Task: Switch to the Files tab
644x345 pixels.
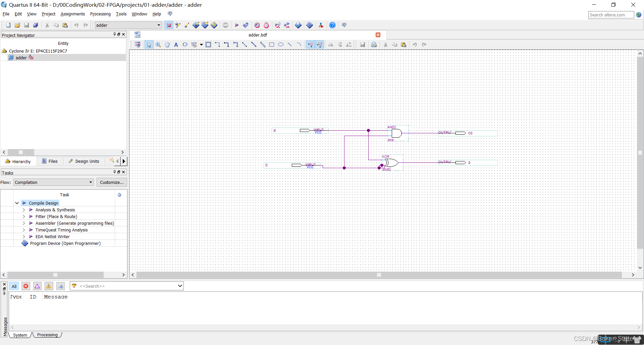Action: 50,161
